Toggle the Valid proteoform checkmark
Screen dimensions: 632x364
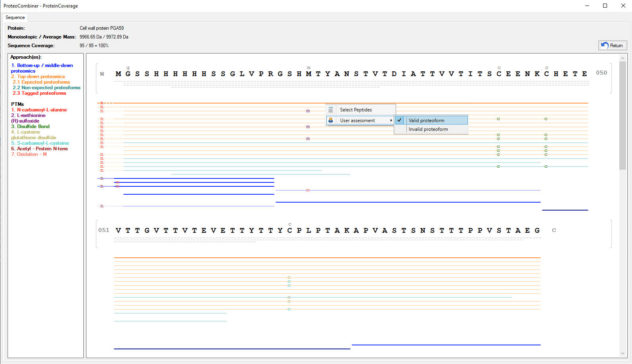pos(400,121)
